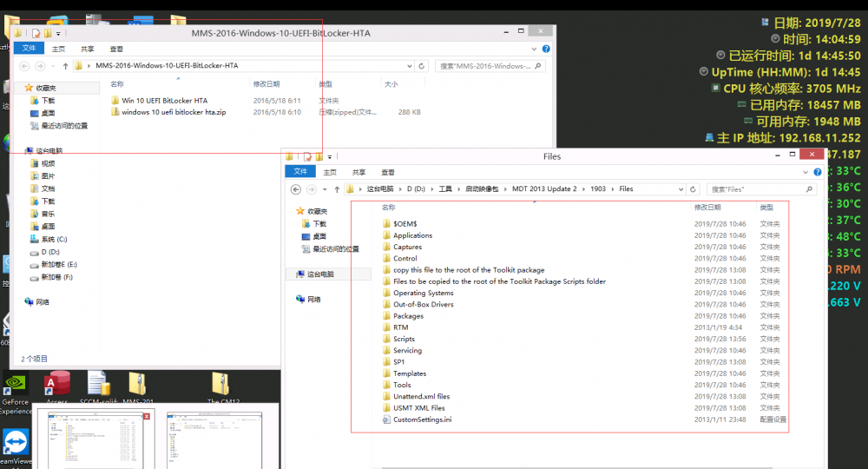868x469 pixels.
Task: Click D (D:) in the Files breadcrumb
Action: tap(417, 189)
